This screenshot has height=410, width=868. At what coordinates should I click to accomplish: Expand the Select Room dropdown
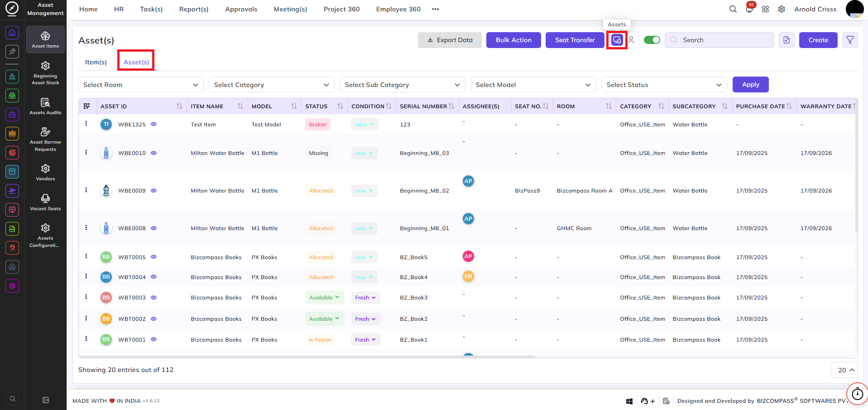pos(141,85)
